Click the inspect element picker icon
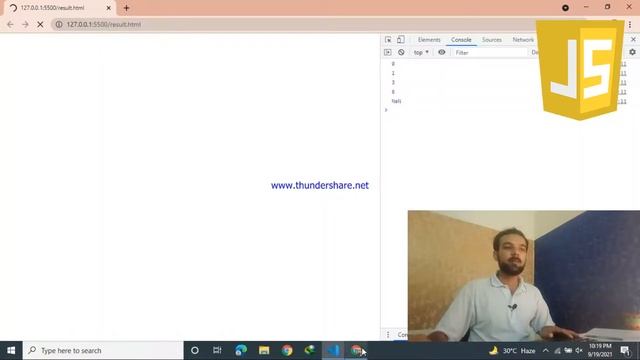Image resolution: width=640 pixels, height=360 pixels. (x=388, y=40)
